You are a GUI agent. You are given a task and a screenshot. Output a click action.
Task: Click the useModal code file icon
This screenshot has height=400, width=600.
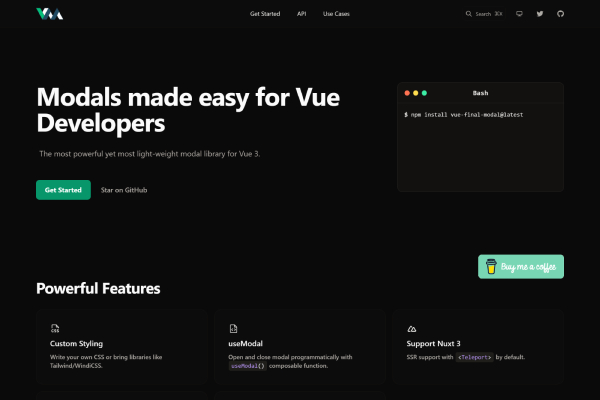pos(233,328)
